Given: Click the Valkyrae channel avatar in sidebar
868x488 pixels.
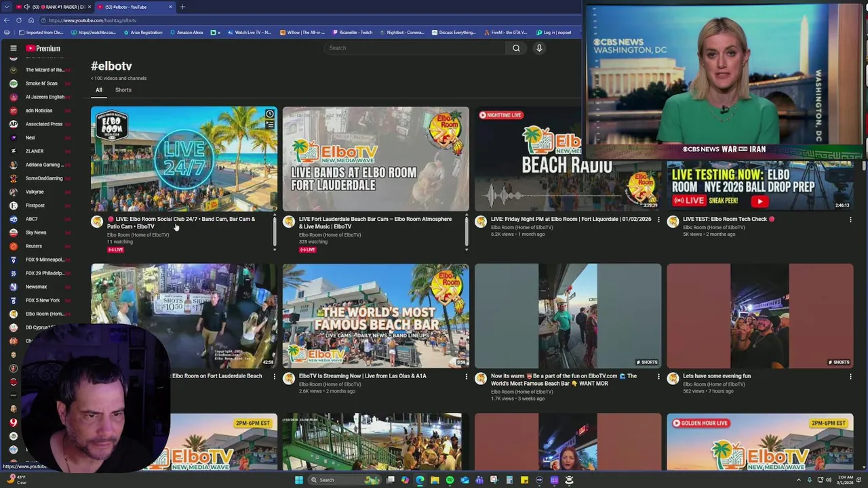Looking at the screenshot, I should click(13, 192).
